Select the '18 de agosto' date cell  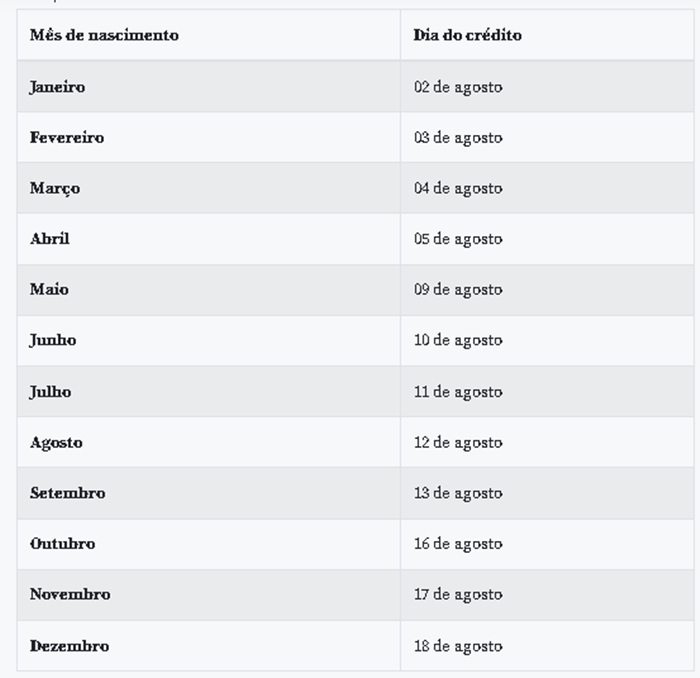point(458,646)
